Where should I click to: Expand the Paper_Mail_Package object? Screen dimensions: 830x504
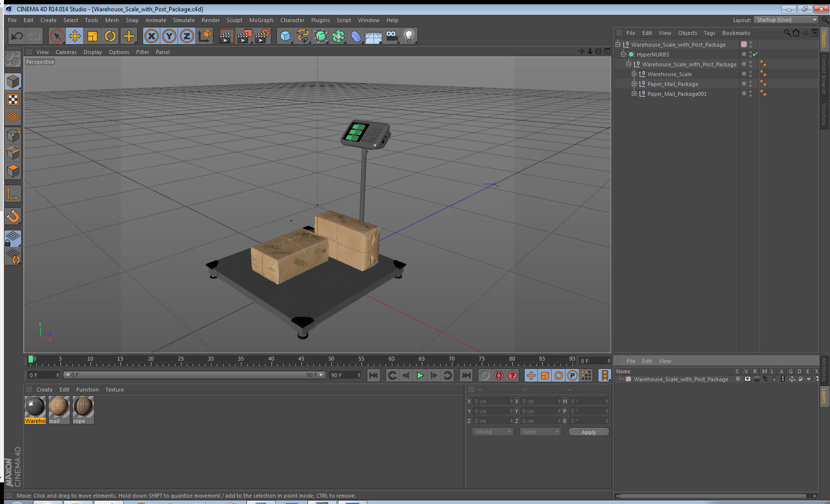point(634,84)
